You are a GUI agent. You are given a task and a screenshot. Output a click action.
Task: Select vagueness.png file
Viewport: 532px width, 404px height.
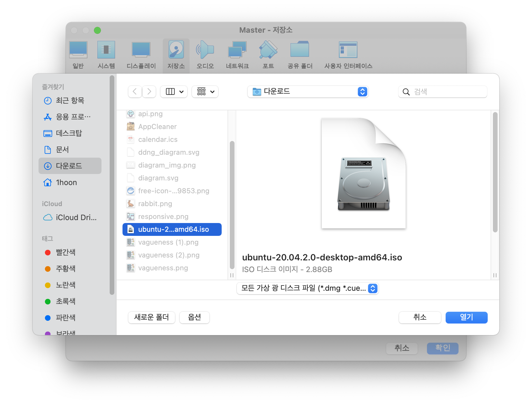(172, 268)
